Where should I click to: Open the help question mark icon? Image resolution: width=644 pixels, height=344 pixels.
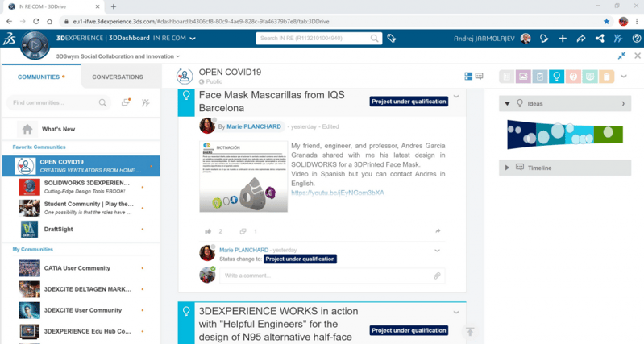(637, 39)
